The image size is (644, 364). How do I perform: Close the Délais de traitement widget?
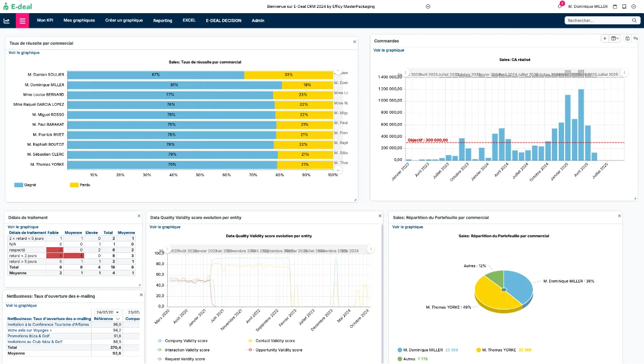click(x=139, y=216)
